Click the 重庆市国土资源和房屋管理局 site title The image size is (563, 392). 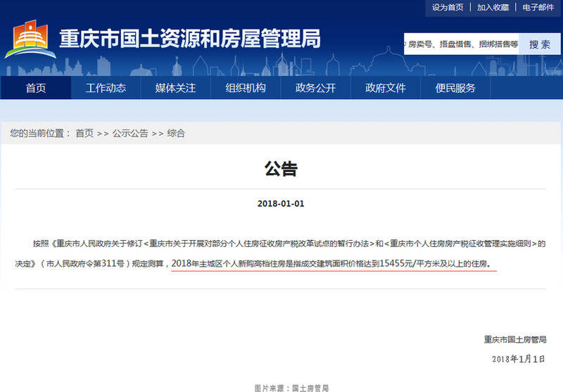tap(189, 38)
